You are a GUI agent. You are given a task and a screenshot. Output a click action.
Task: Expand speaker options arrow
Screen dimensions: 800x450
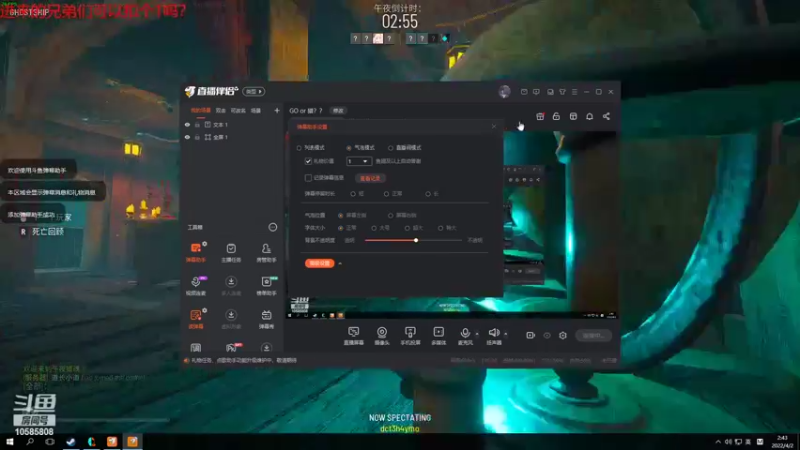(506, 334)
